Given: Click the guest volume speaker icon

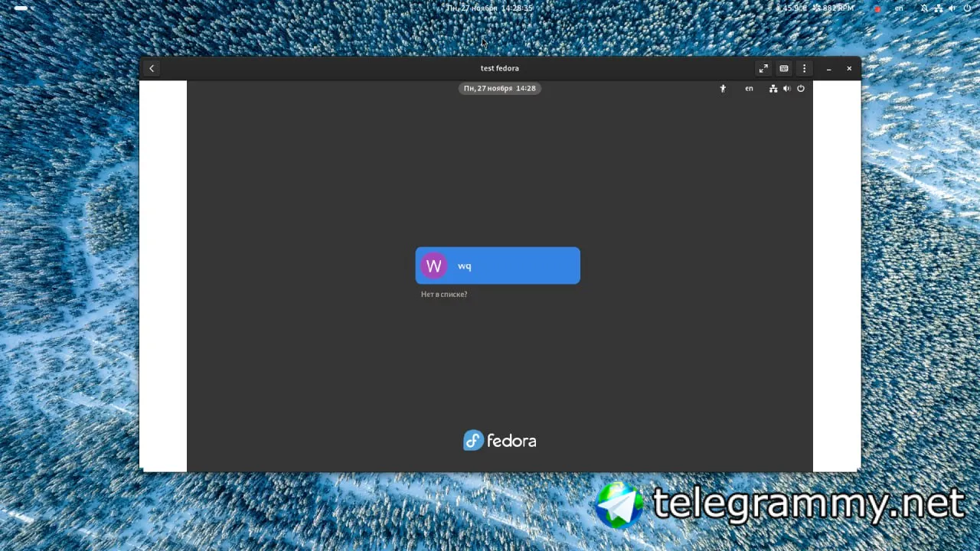Looking at the screenshot, I should (x=787, y=89).
